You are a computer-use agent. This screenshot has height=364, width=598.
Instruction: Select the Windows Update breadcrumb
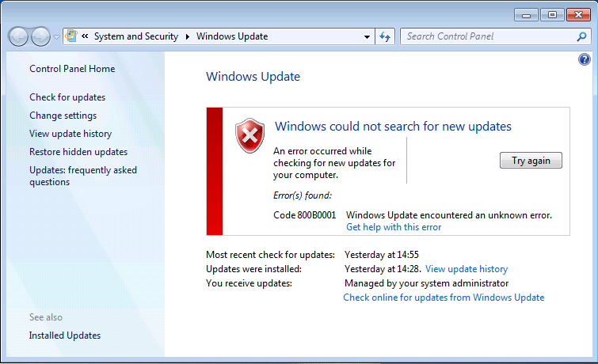(232, 36)
